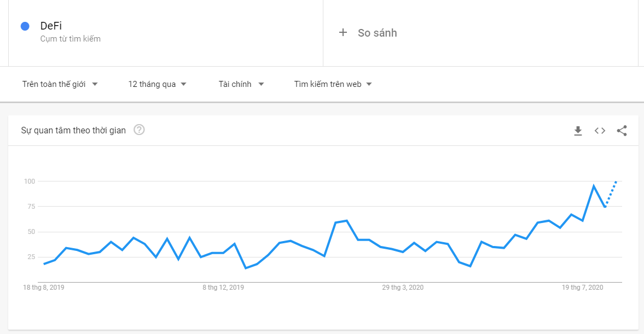Click the dropdown arrow next to Tài chính
Image resolution: width=644 pixels, height=334 pixels.
tap(261, 84)
